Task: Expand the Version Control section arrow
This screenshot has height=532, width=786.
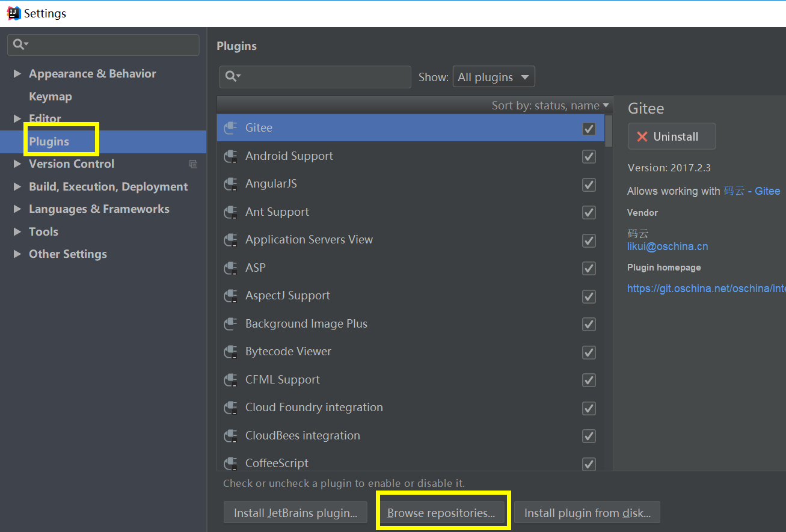Action: point(17,164)
